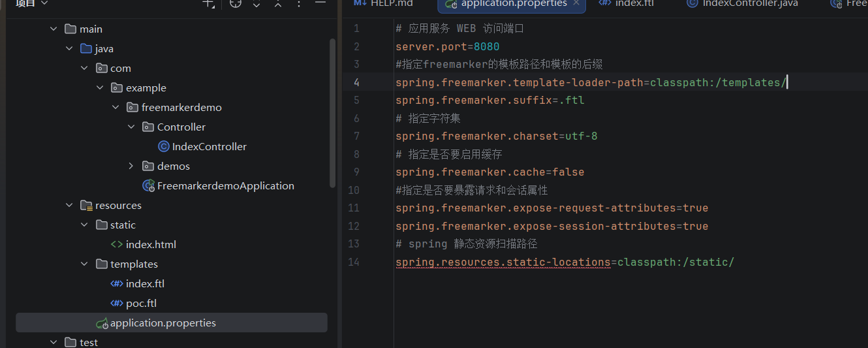Click the Select Opened File crosshair icon

pyautogui.click(x=236, y=3)
